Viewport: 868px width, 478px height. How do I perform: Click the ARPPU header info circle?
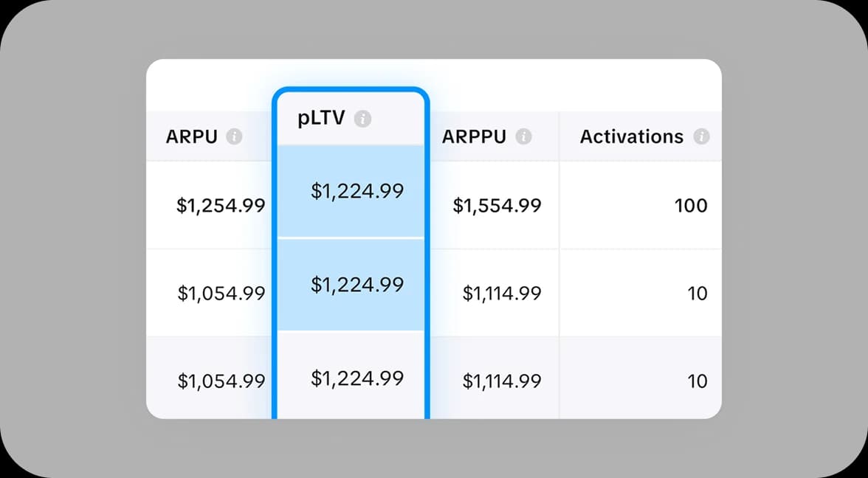525,136
